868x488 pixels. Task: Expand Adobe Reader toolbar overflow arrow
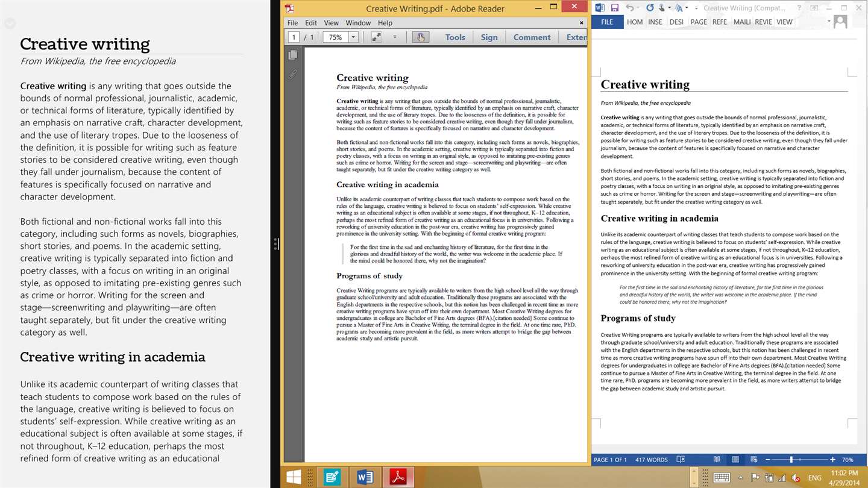[x=395, y=37]
